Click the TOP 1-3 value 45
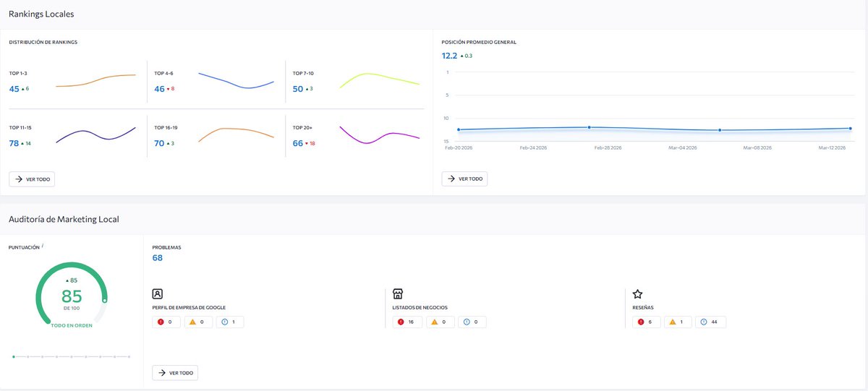The height and width of the screenshot is (391, 868). [x=14, y=89]
